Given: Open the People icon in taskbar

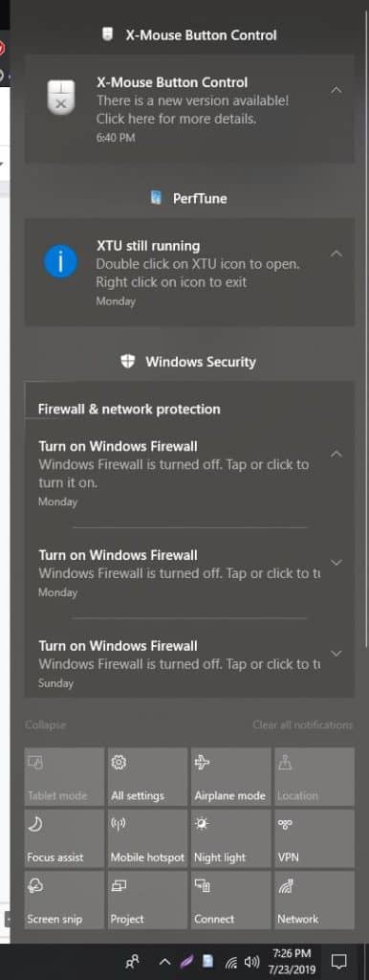Looking at the screenshot, I should click(x=132, y=961).
